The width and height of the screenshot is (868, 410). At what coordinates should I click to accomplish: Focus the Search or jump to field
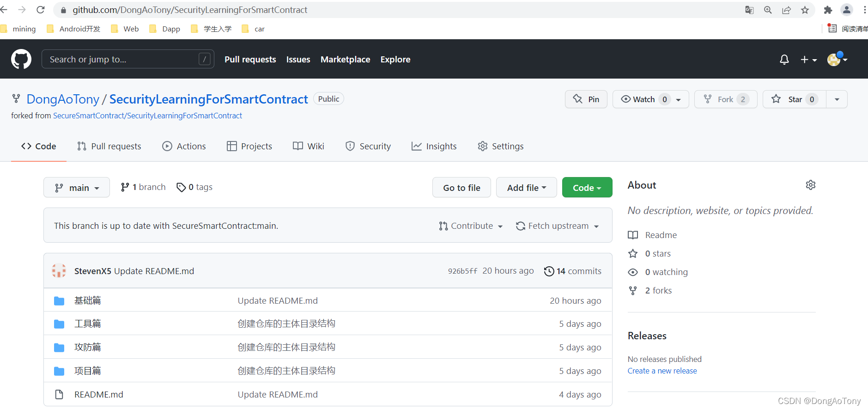coord(128,59)
